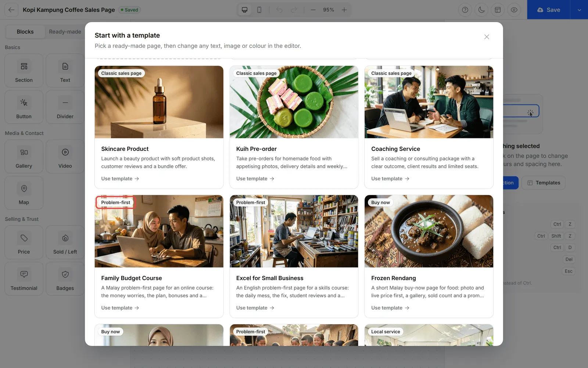Add a Map block
This screenshot has height=368, width=588.
[24, 193]
